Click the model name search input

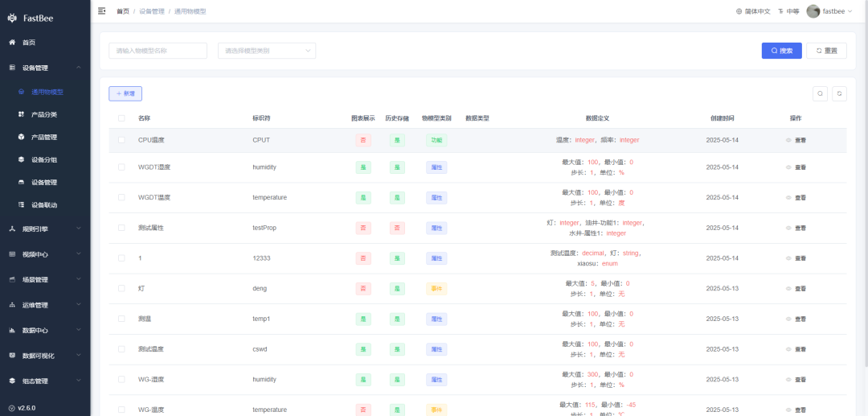tap(158, 51)
